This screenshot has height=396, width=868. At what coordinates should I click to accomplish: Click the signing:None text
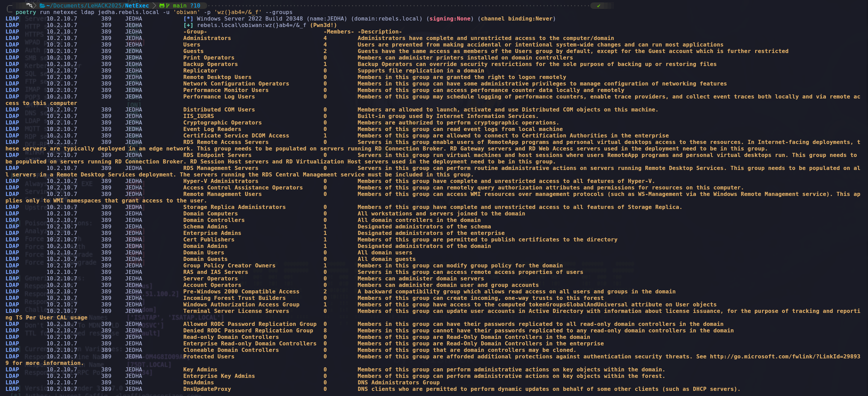[450, 19]
